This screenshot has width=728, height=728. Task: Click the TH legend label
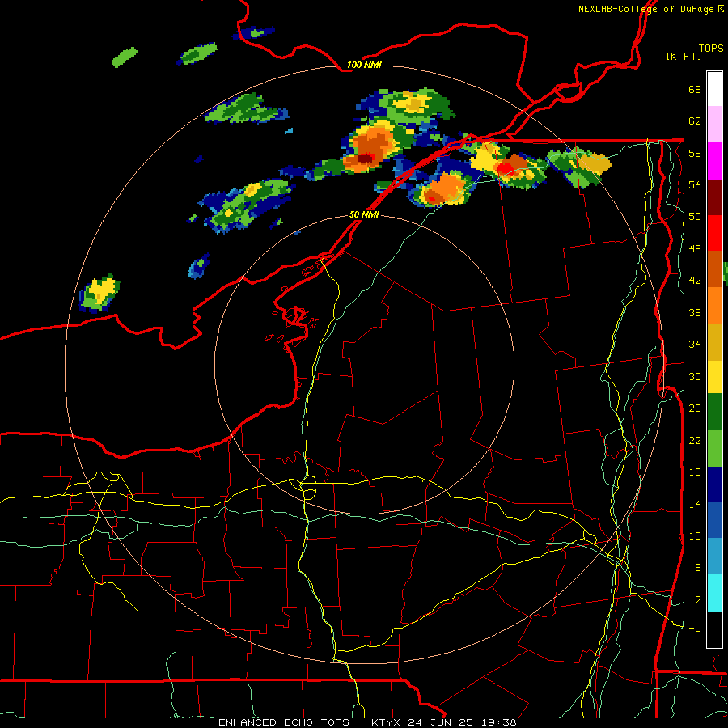695,632
